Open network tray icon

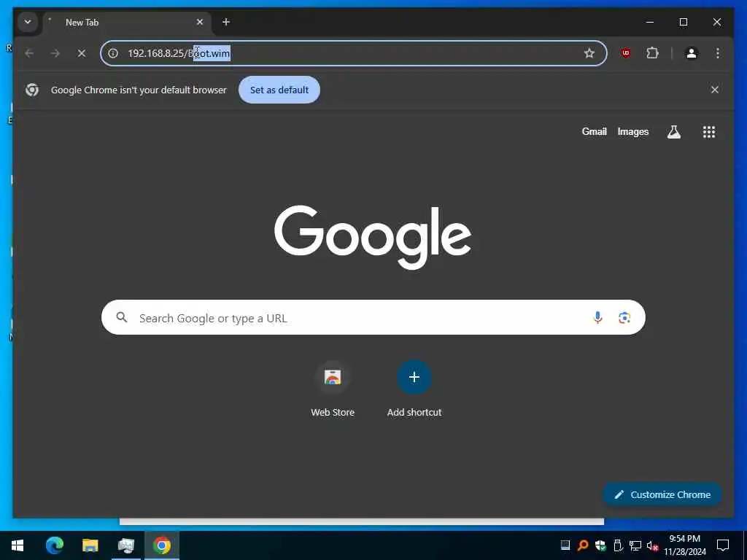pos(635,545)
